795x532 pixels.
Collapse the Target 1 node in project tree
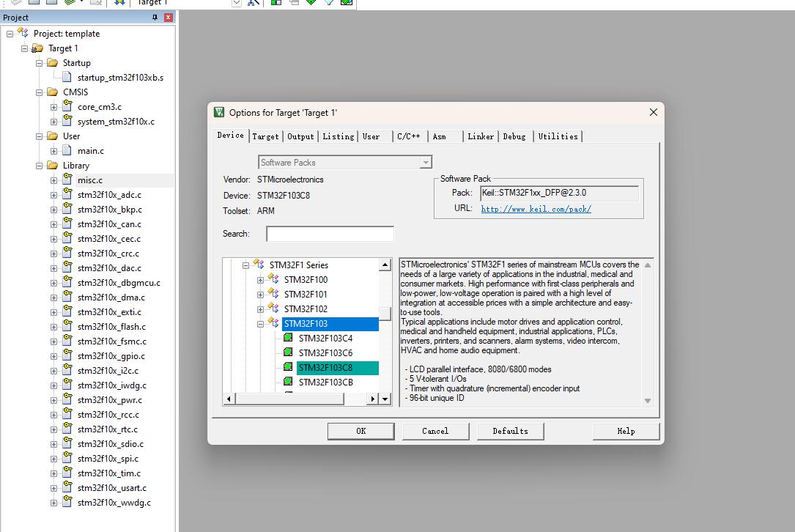pos(24,48)
